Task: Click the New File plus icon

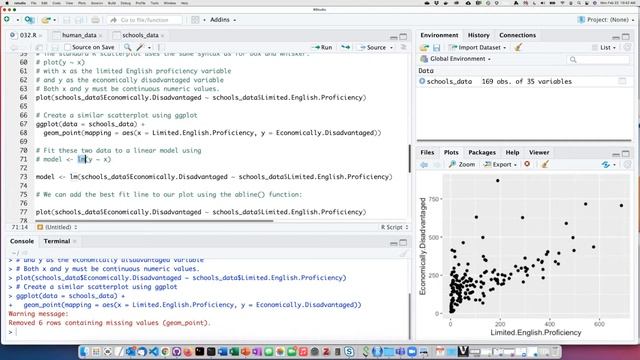Action: tap(7, 20)
